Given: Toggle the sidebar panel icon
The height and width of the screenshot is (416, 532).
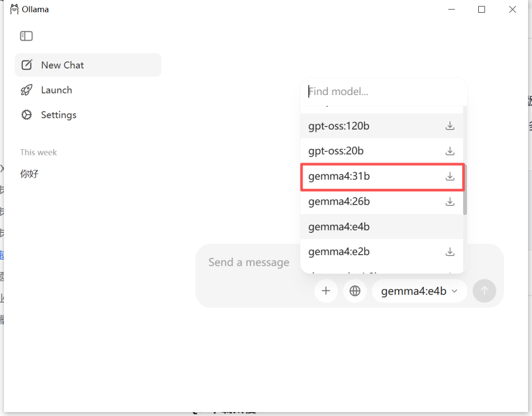Looking at the screenshot, I should pyautogui.click(x=26, y=36).
